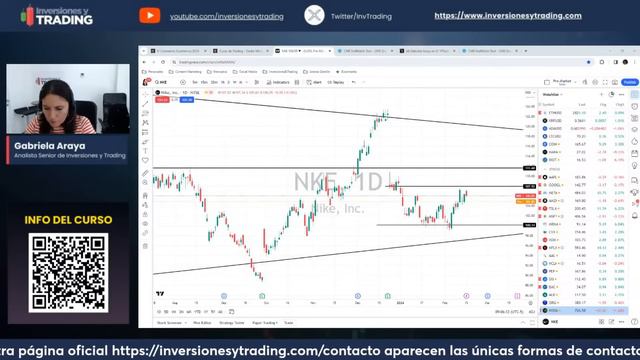Click the Twitter X logo icon
Screen dimensions: 640x360
pos(314,16)
